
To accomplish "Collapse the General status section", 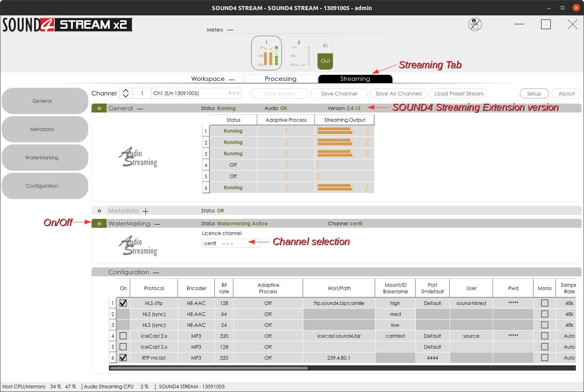I will tap(140, 109).
